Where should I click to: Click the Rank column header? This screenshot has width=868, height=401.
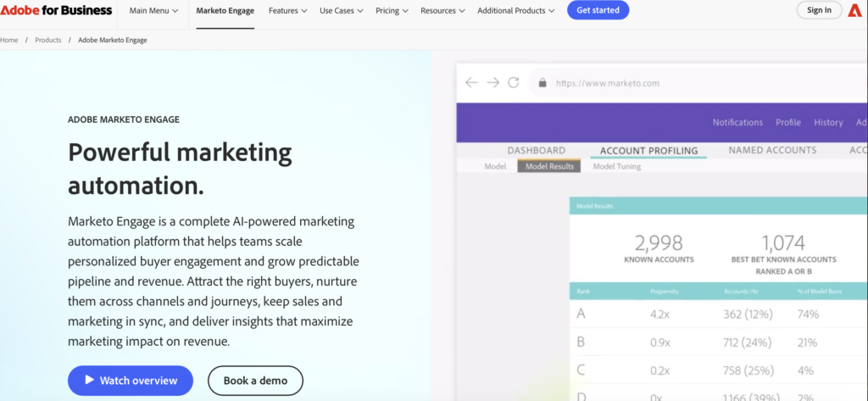click(x=583, y=291)
